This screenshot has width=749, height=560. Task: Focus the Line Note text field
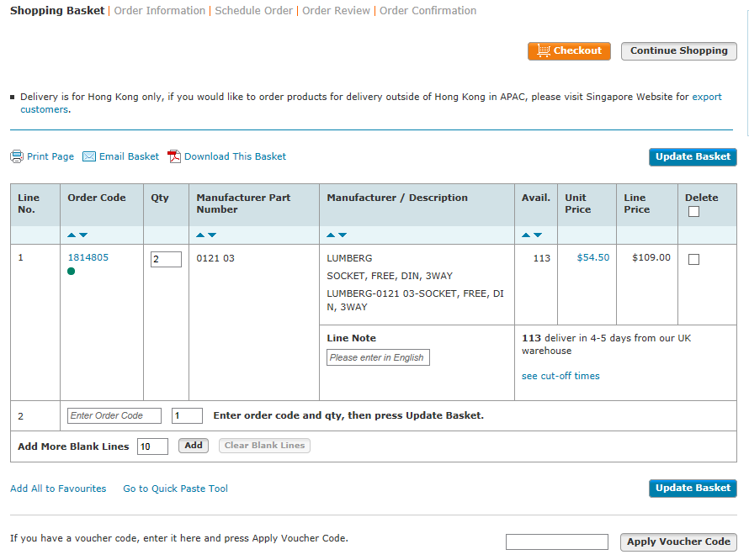pyautogui.click(x=378, y=357)
